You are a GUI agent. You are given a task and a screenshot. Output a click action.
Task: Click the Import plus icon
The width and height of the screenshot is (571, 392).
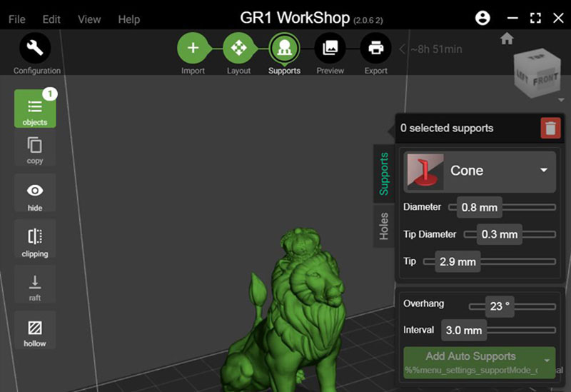pos(193,49)
